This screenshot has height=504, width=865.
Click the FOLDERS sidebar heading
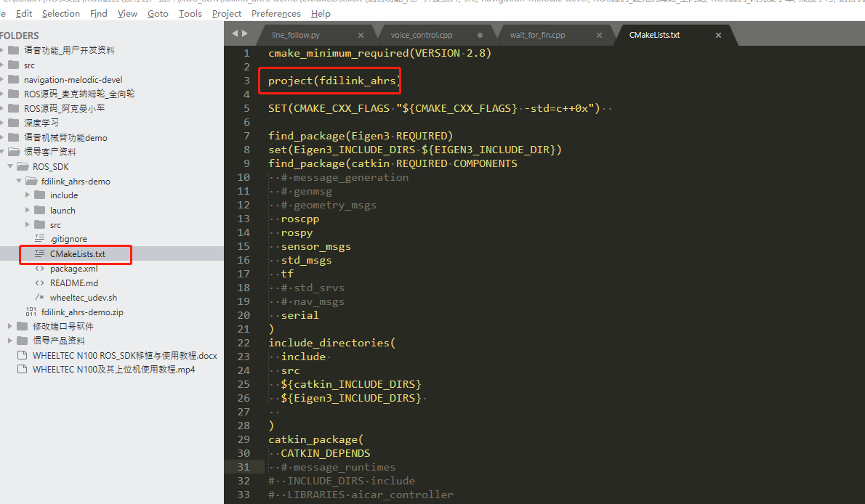coord(20,36)
